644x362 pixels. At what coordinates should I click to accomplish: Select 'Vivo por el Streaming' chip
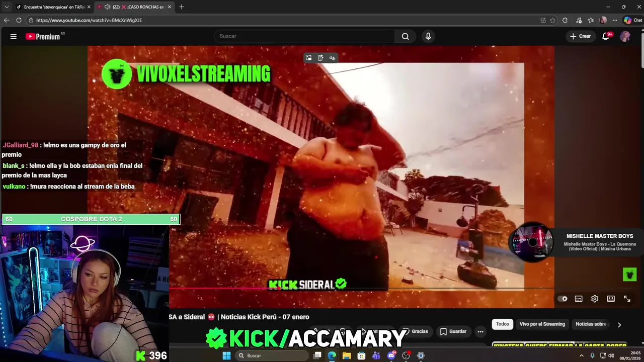tap(542, 324)
